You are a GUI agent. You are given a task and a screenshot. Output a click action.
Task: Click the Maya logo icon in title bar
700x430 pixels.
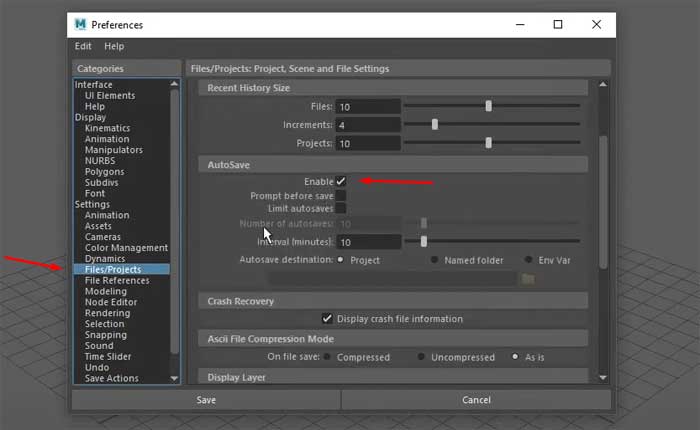[x=83, y=24]
